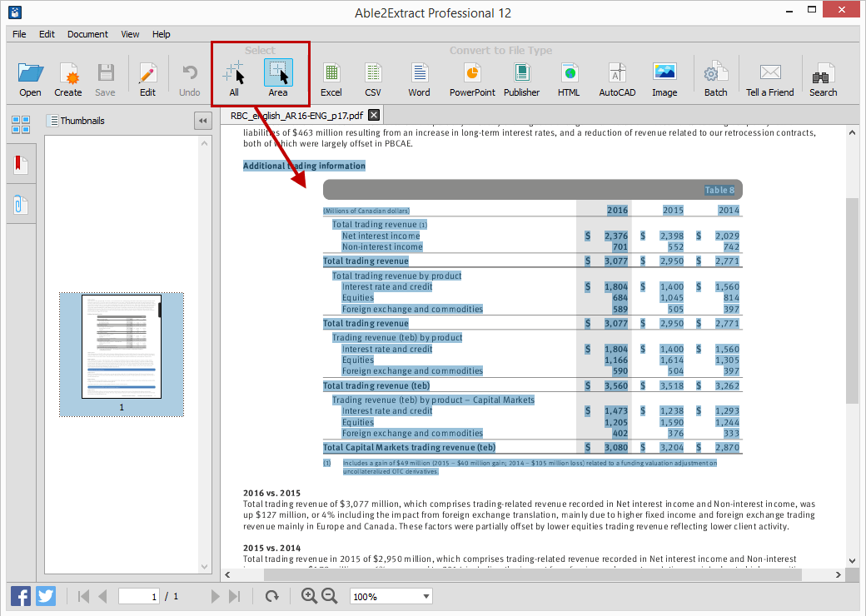The height and width of the screenshot is (616, 866).
Task: Open the bookmarks side panel
Action: tap(21, 164)
